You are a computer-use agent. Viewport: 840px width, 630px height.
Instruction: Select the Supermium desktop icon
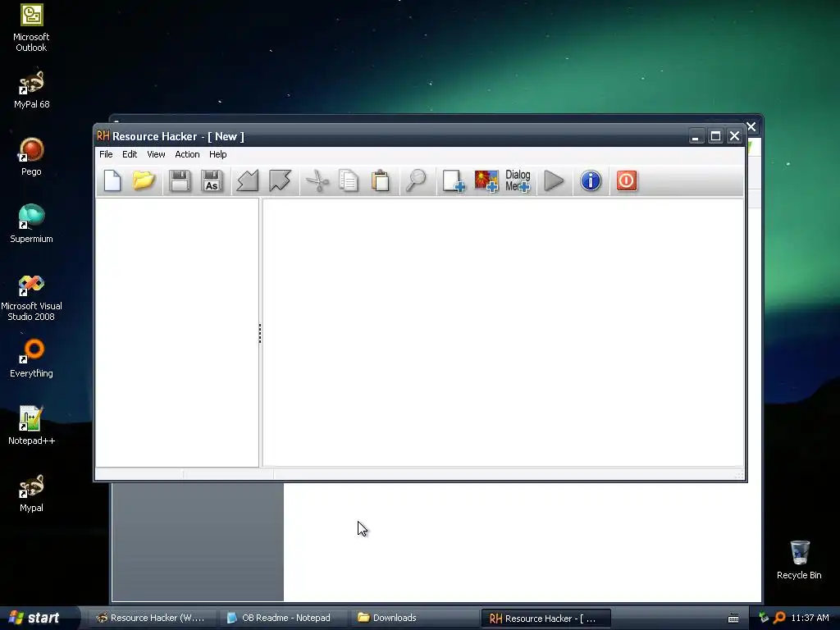tap(31, 224)
